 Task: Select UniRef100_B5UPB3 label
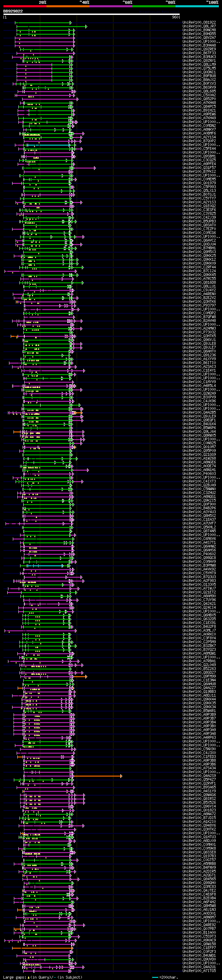[199, 221]
